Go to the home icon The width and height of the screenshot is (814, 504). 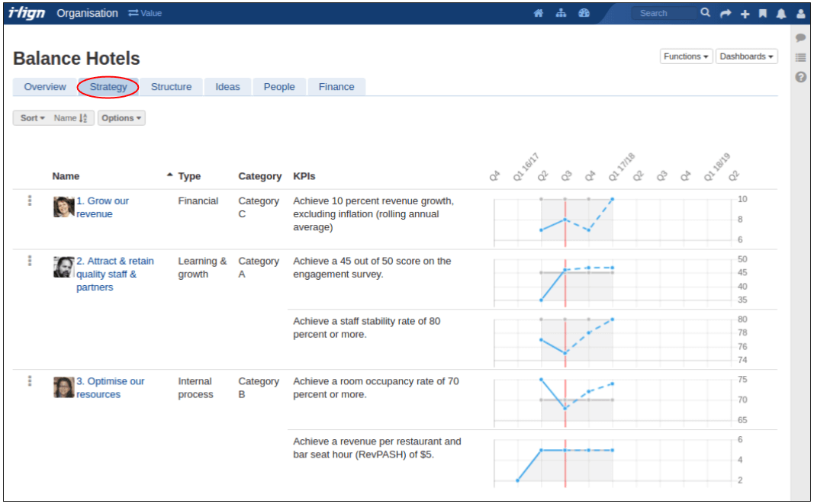tap(539, 13)
